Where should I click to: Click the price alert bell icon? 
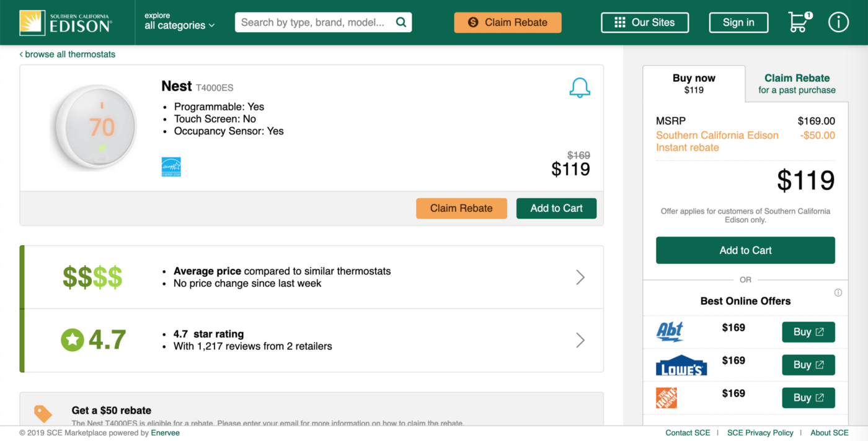[x=580, y=87]
